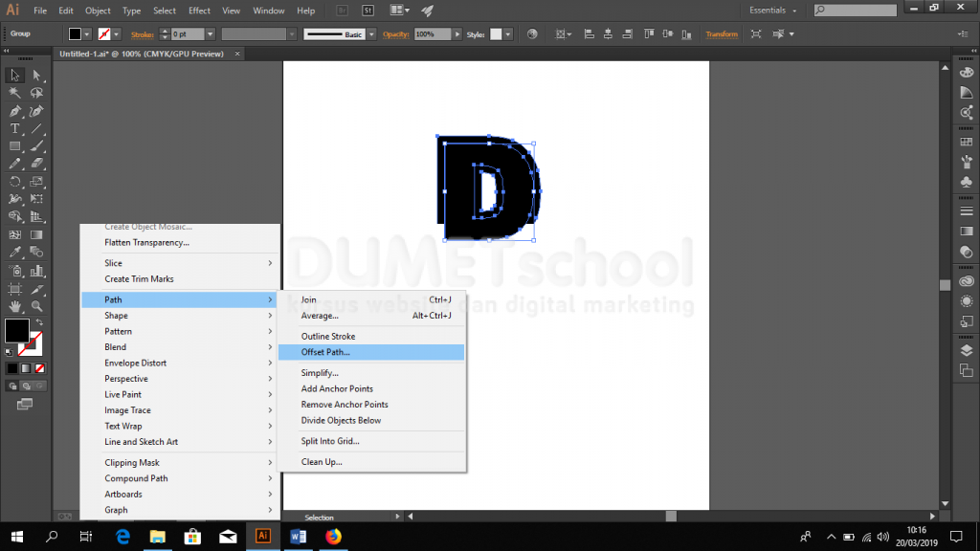Open opacity slider arrow
The height and width of the screenshot is (551, 980).
click(x=457, y=34)
